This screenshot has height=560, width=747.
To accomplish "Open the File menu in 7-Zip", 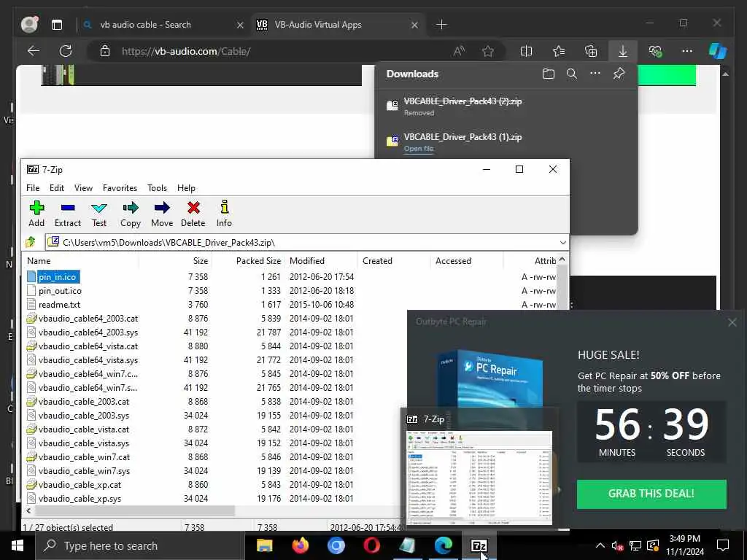I will coord(33,188).
